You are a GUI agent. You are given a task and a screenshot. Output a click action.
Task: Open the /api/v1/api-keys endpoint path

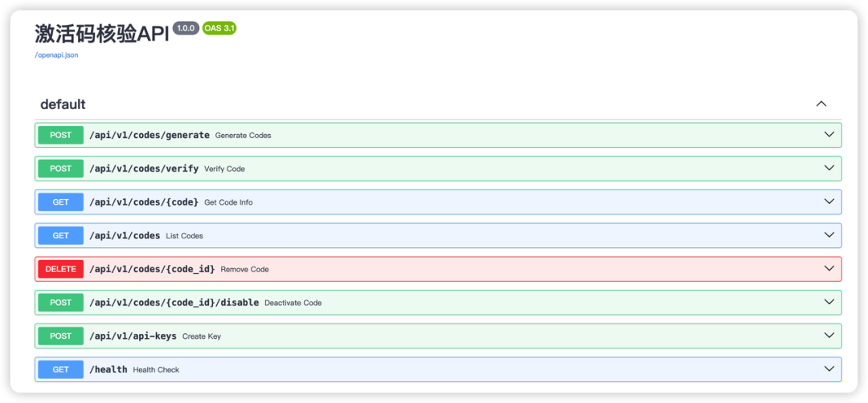pos(133,336)
